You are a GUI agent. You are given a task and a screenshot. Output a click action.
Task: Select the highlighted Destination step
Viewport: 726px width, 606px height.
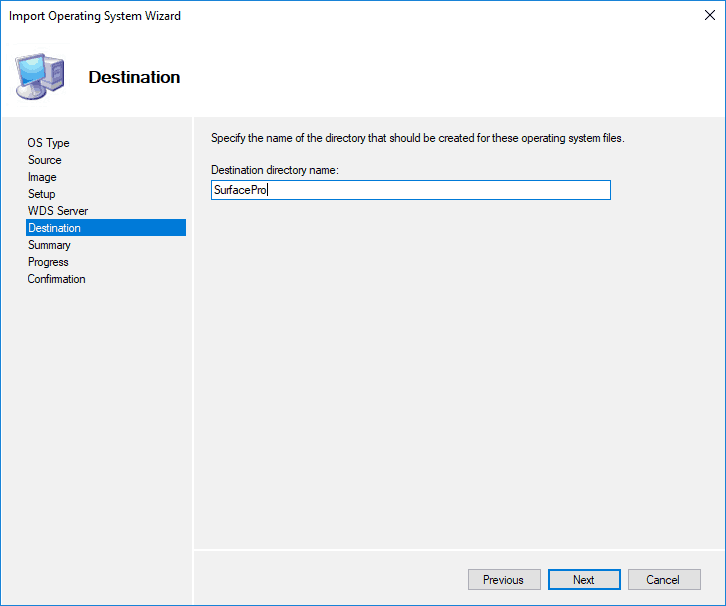55,228
